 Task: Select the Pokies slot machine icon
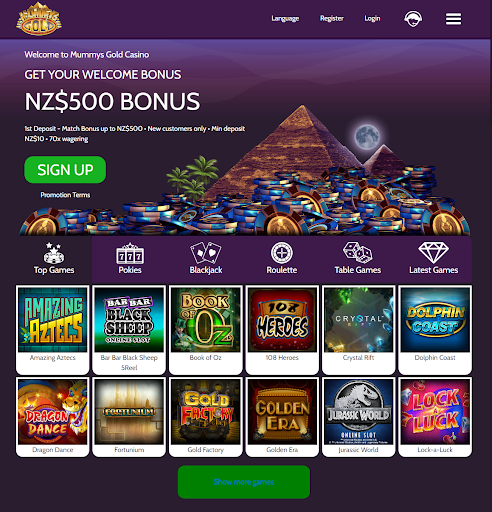(130, 253)
